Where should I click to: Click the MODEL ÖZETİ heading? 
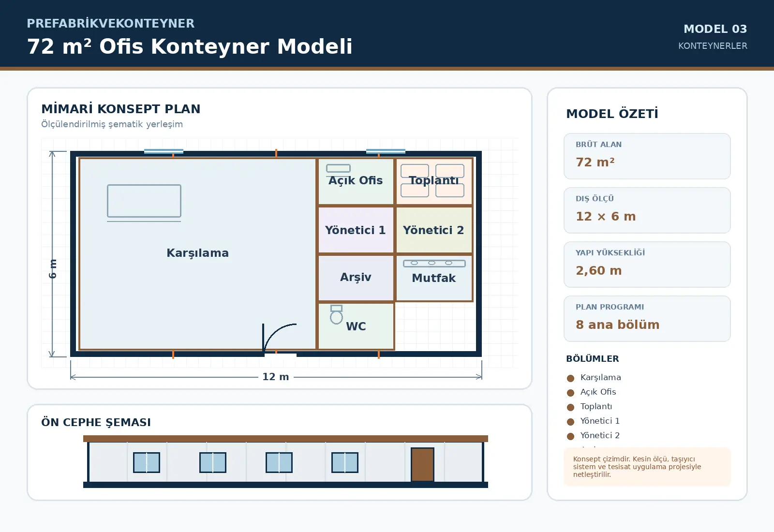(612, 114)
